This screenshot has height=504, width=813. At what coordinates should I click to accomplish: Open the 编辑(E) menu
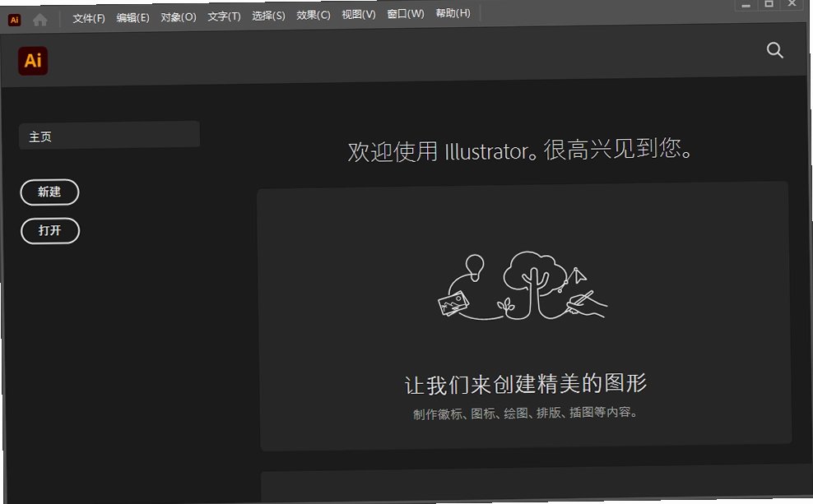132,17
